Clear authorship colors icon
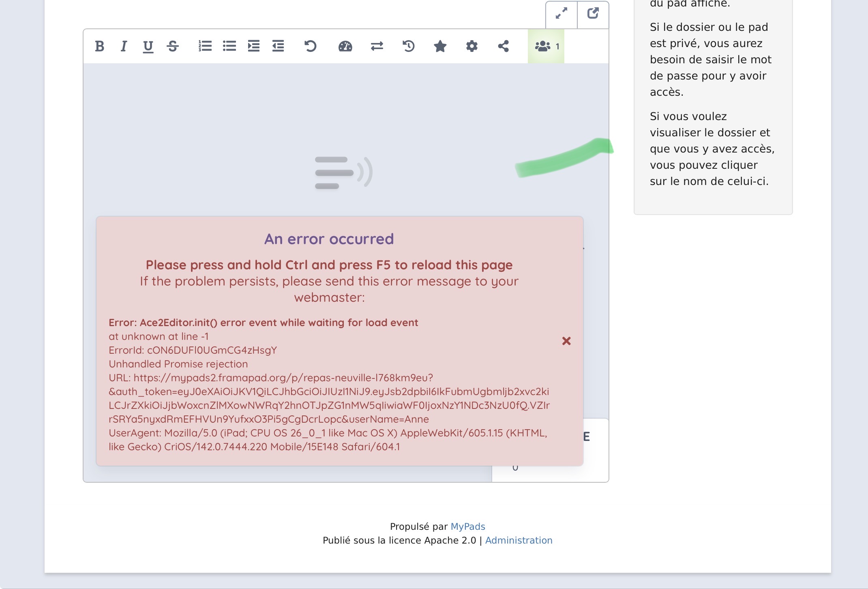 click(x=345, y=46)
